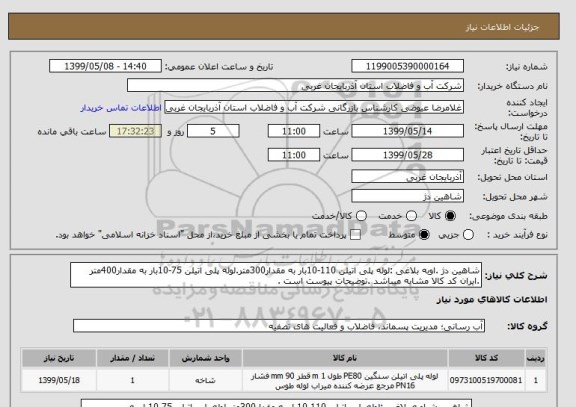576x407 pixels.
Task: Click the شهر محل تحویل label
Action: pos(515,197)
